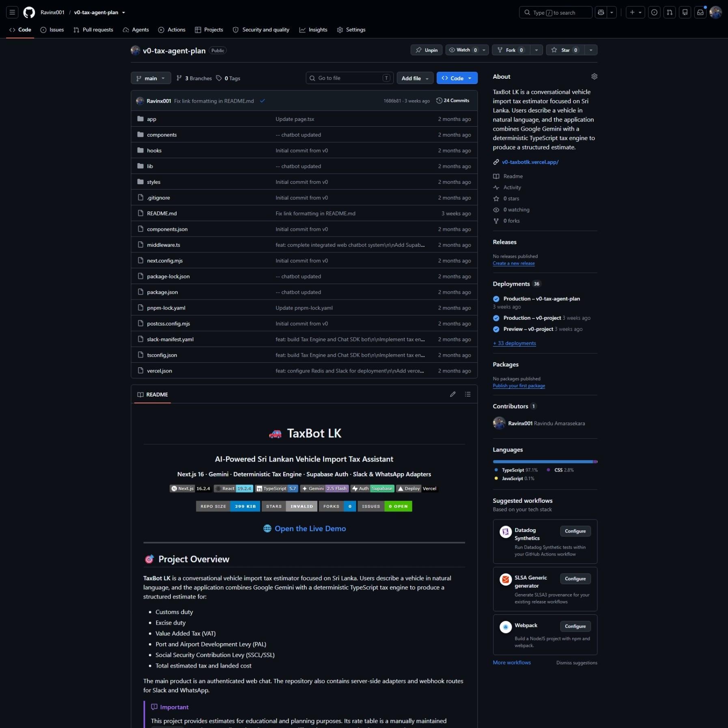
Task: Expand the Add file dropdown
Action: (415, 78)
